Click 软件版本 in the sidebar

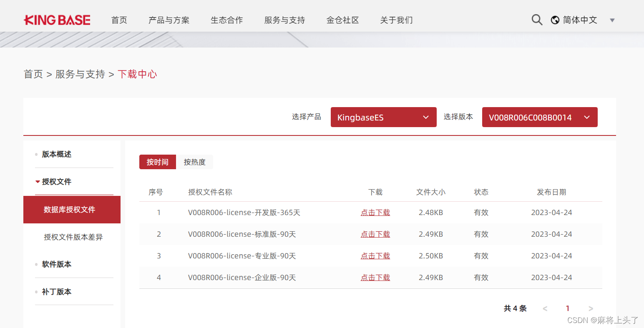pos(56,264)
